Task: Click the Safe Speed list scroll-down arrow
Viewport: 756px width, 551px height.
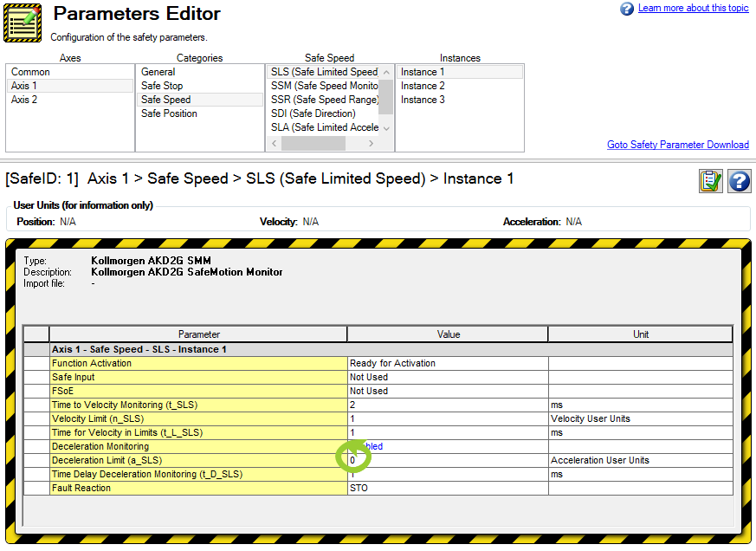Action: [x=386, y=128]
